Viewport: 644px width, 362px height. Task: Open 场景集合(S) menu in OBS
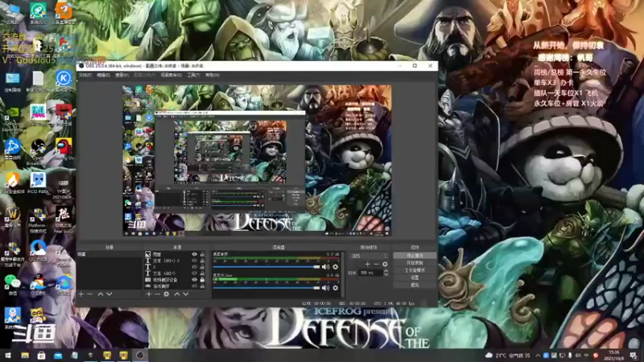(x=171, y=75)
